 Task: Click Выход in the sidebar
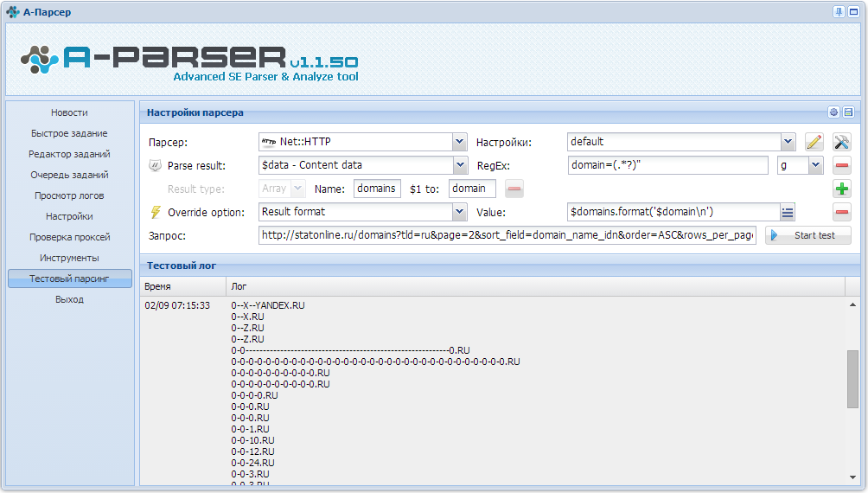(x=70, y=299)
